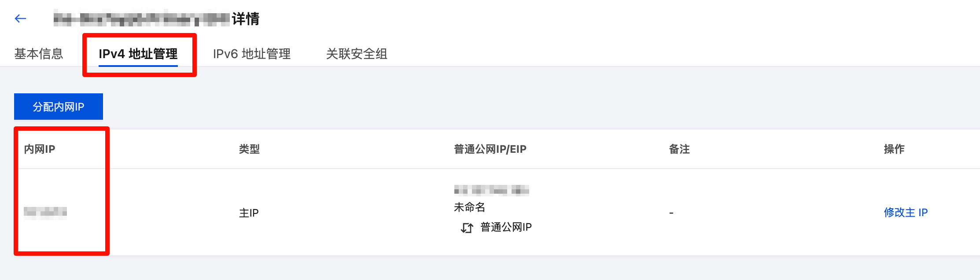Click the 主IP type cell
980x280 pixels.
tap(249, 213)
